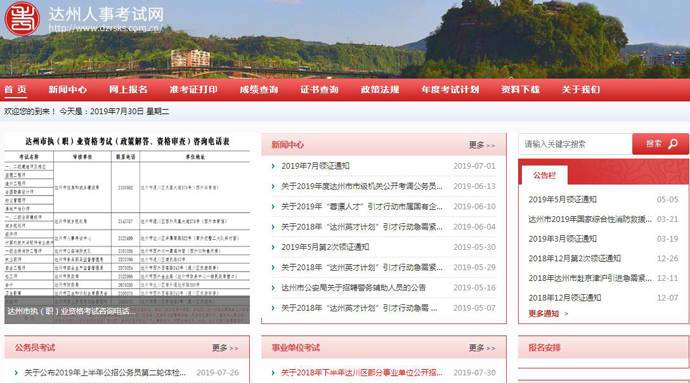Click the site title 达州人事考试网

106,14
